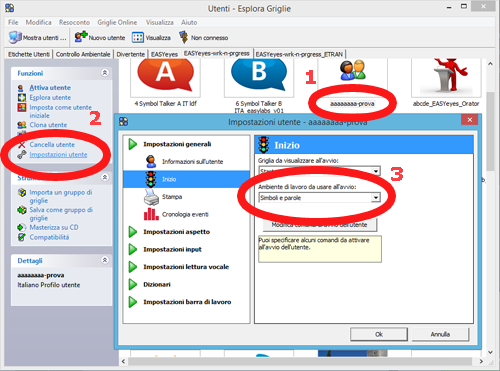Viewport: 500px width, 371px height.
Task: Click the Clona utente icon
Action: point(22,125)
